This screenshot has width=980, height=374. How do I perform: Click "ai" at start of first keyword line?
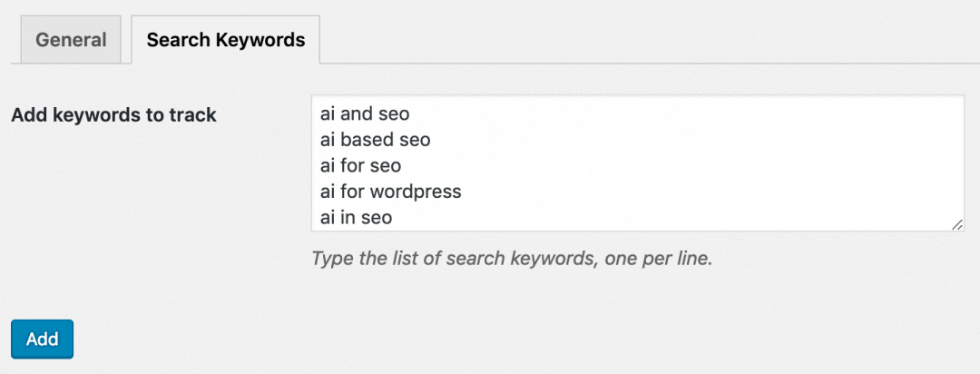[328, 114]
